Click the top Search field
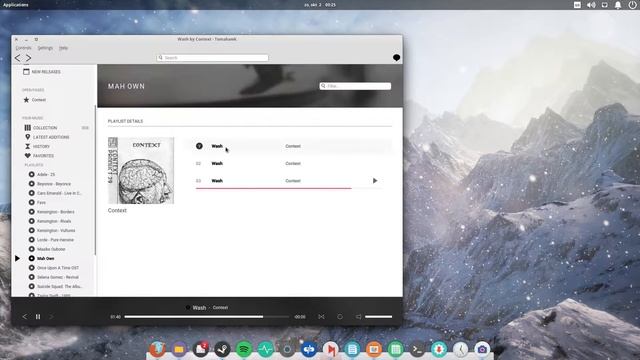Screen dimensions: 640x360 (x=212, y=58)
